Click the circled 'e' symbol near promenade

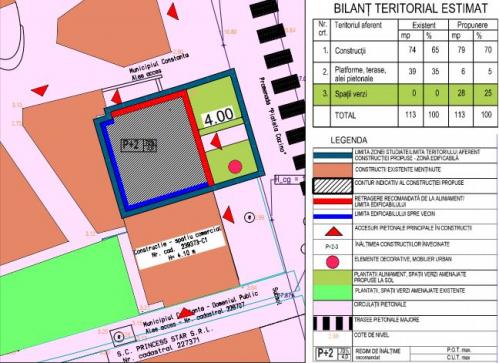pyautogui.click(x=249, y=217)
